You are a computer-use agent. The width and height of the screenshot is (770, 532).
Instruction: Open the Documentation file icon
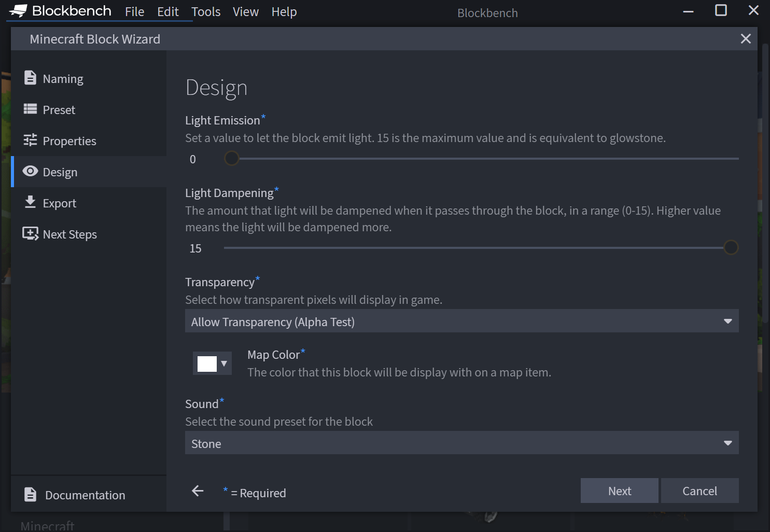coord(31,495)
